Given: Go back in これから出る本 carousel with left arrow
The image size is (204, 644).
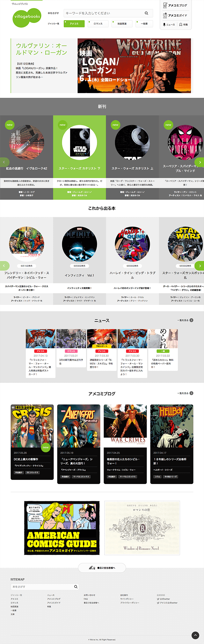Looking at the screenshot, I should [x=4, y=265].
